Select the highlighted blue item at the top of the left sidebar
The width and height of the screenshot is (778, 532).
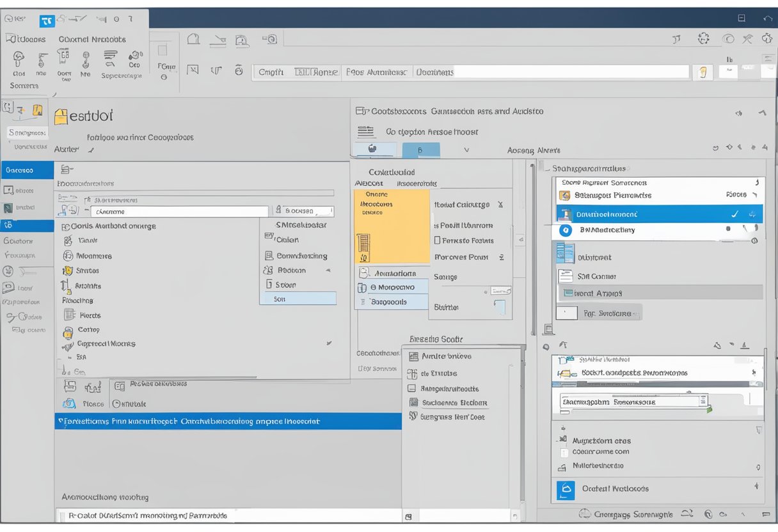(27, 171)
